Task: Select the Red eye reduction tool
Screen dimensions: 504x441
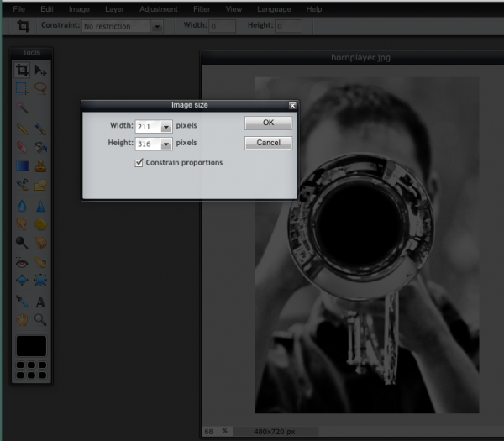Action: coord(22,262)
